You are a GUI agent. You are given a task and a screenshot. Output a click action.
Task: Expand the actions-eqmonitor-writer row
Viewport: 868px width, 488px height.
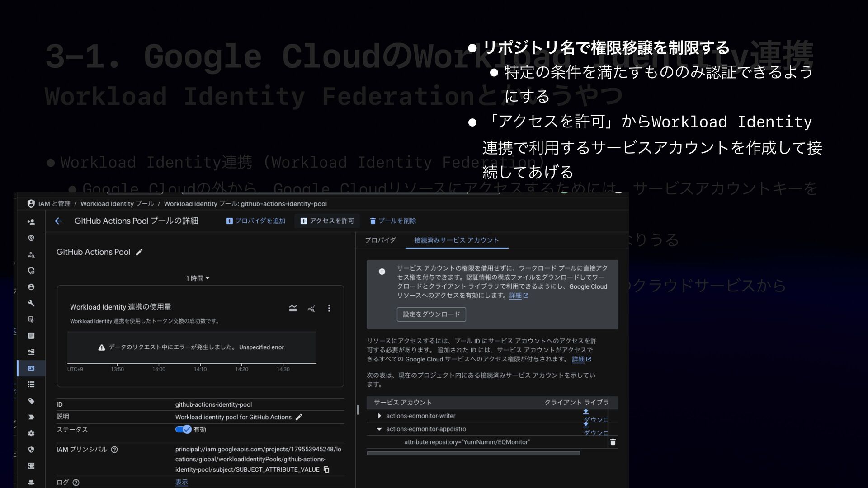[x=379, y=416]
